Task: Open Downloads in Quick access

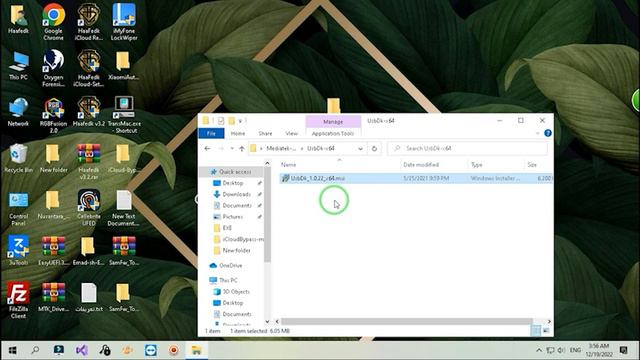Action: pos(236,194)
